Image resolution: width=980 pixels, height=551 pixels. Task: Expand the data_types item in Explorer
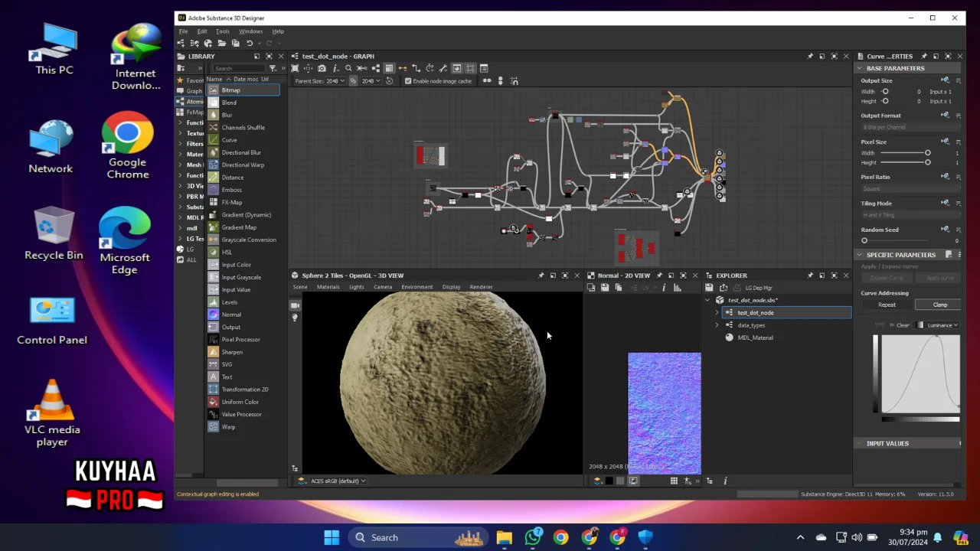[717, 325]
